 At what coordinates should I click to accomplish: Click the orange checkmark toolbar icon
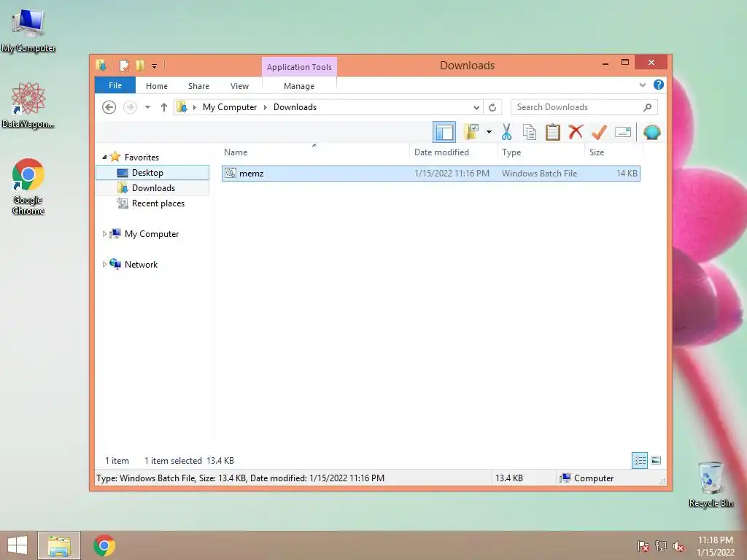(599, 132)
